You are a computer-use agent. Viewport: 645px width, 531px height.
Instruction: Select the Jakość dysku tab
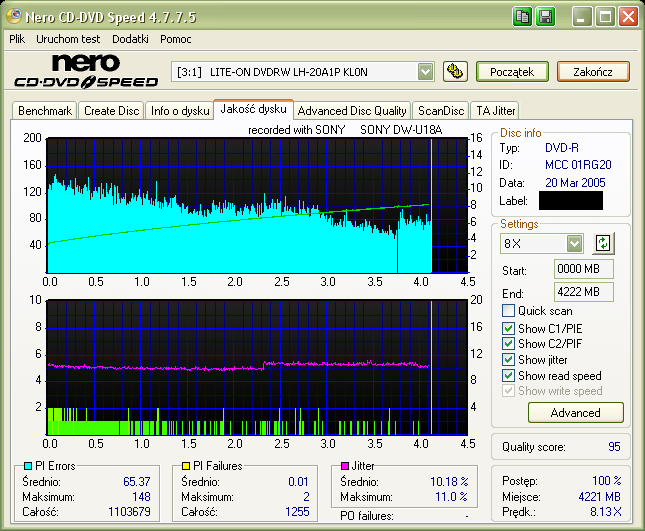pos(253,109)
